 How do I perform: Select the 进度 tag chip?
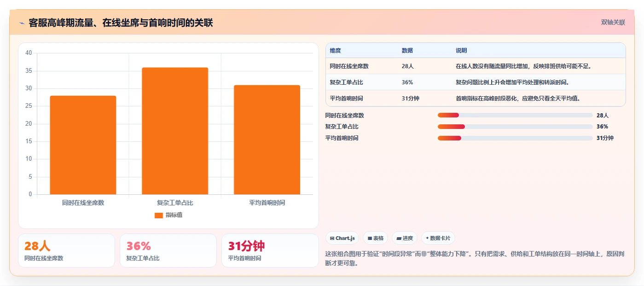coord(405,238)
